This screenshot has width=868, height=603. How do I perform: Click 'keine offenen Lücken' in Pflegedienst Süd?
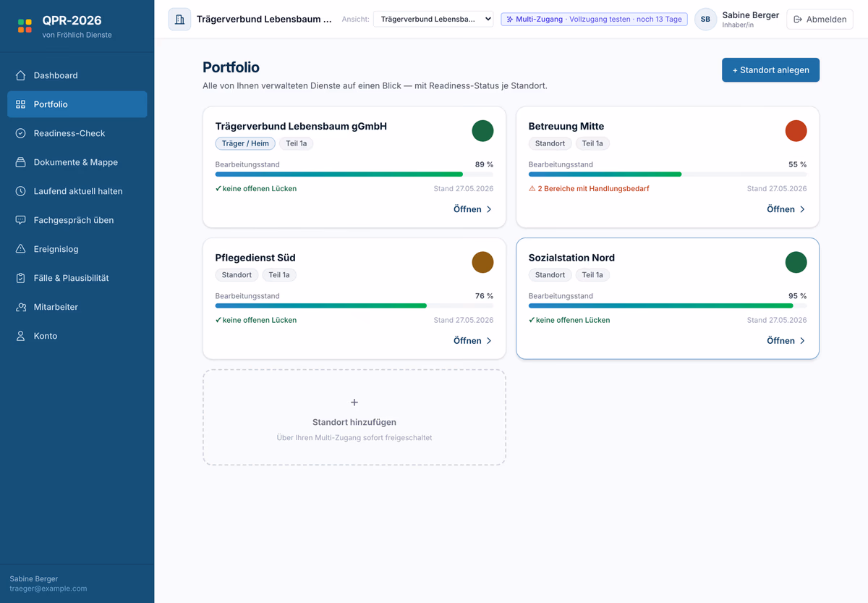coord(260,320)
